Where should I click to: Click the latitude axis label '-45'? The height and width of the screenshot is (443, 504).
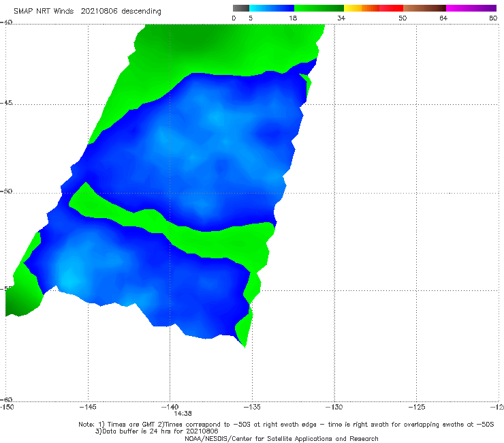click(6, 103)
